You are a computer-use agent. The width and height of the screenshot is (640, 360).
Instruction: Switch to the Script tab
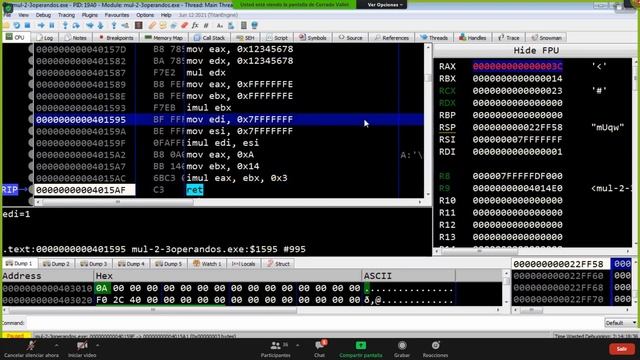[x=277, y=38]
